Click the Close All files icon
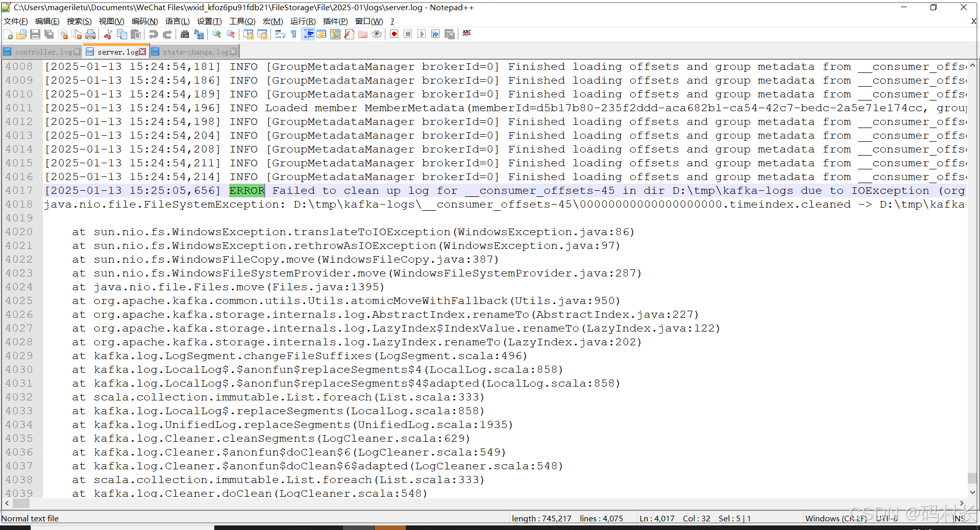The height and width of the screenshot is (530, 980). click(x=77, y=34)
